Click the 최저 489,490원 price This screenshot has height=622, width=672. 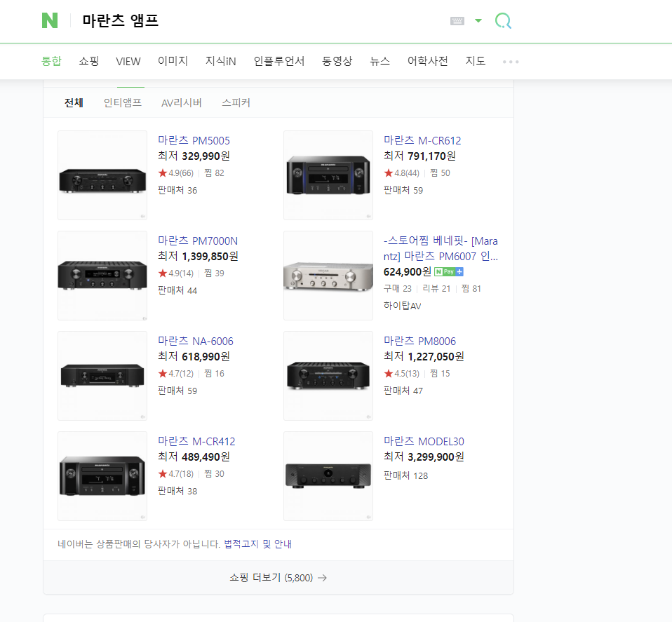click(194, 457)
